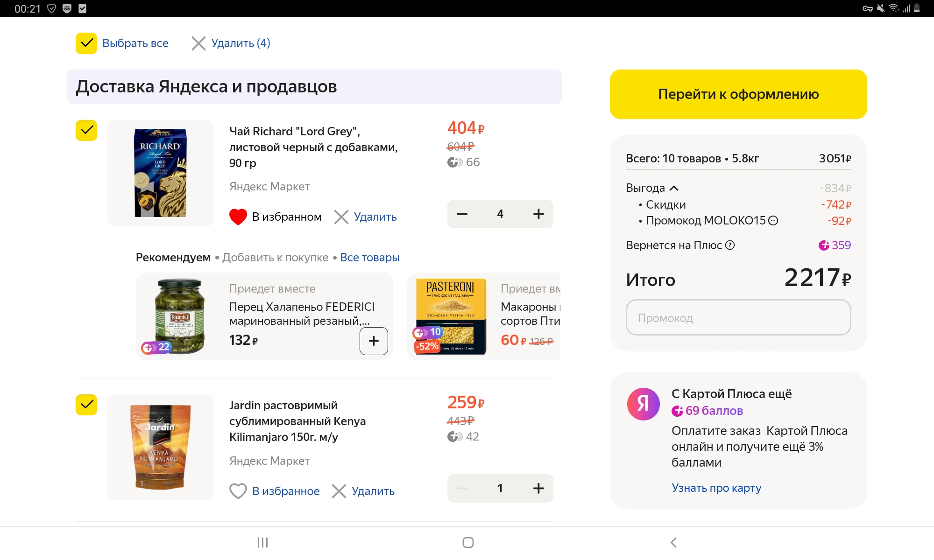The width and height of the screenshot is (934, 560).
Task: Decrease Richard tea quantity with minus button
Action: pos(462,214)
